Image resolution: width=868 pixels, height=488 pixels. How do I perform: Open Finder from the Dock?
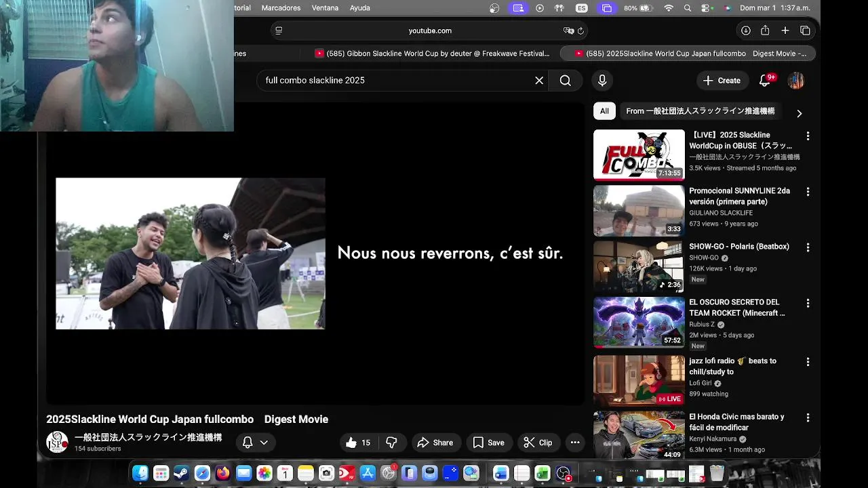tap(140, 473)
